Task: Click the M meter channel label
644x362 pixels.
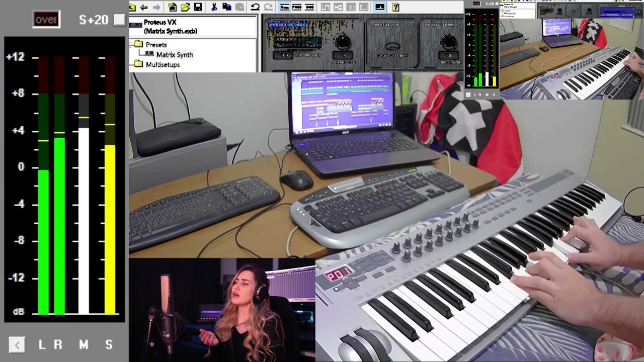Action: (84, 345)
